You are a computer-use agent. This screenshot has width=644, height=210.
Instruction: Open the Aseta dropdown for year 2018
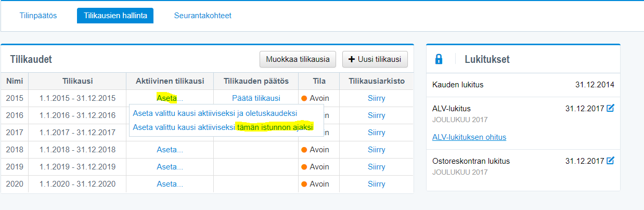click(170, 150)
